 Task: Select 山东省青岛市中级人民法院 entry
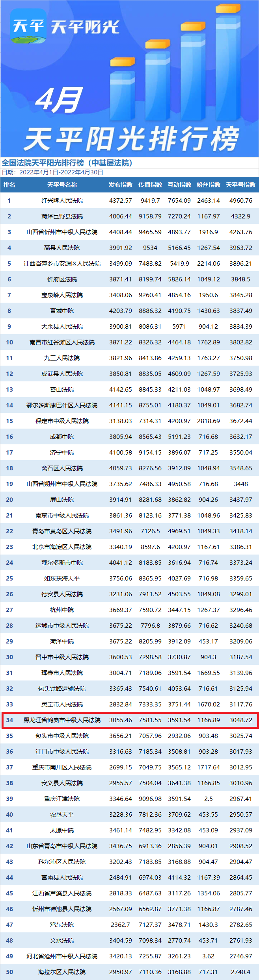[62, 846]
